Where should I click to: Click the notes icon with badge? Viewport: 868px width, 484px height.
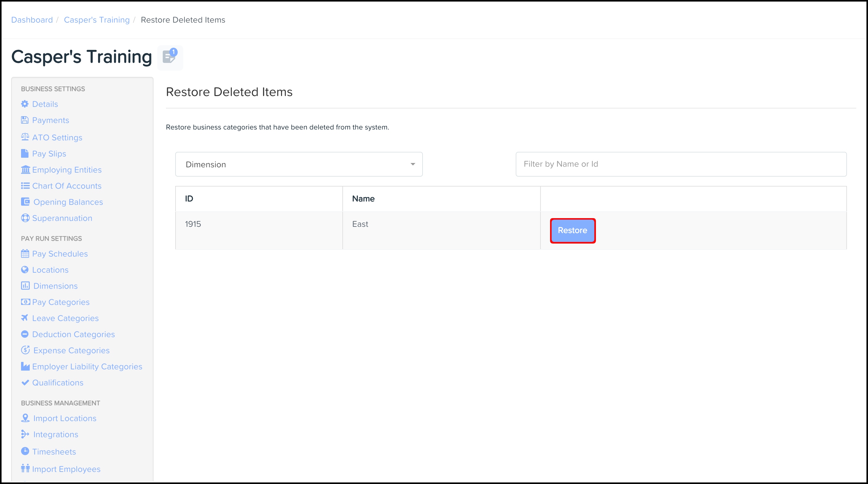pos(170,57)
